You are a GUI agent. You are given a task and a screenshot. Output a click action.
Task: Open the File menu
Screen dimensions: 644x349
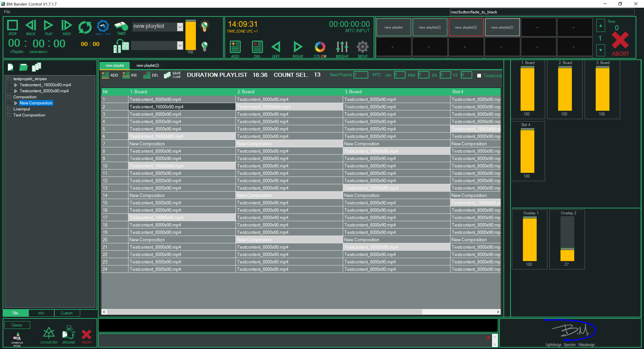7,12
